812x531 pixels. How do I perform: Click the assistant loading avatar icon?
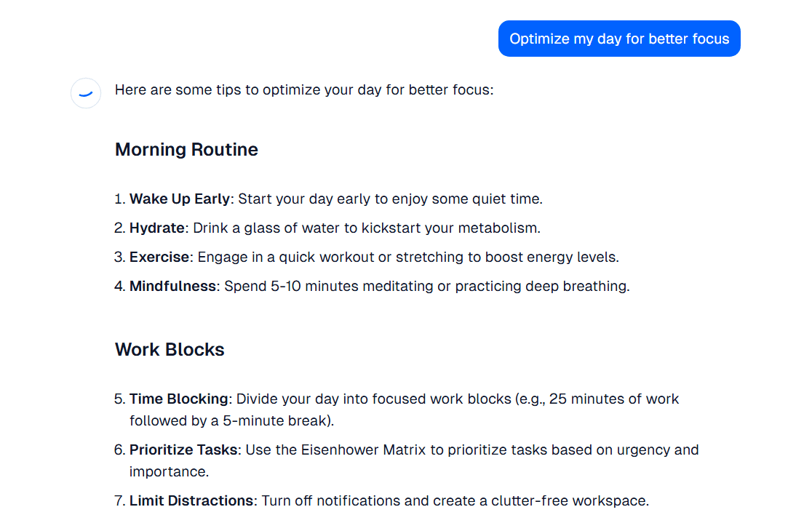pos(86,93)
